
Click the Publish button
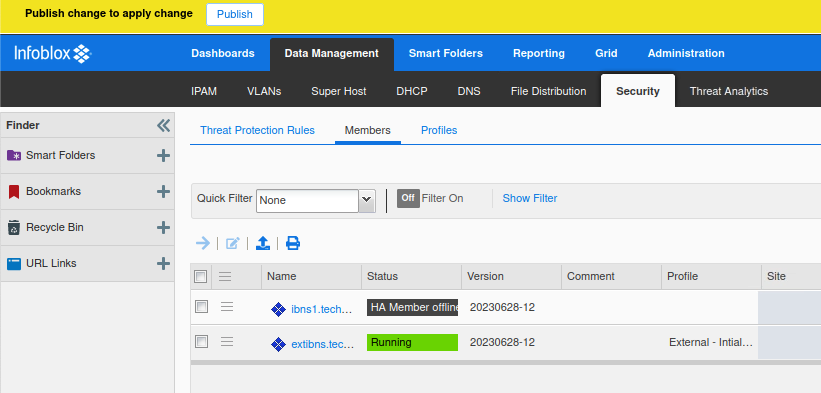click(x=235, y=14)
